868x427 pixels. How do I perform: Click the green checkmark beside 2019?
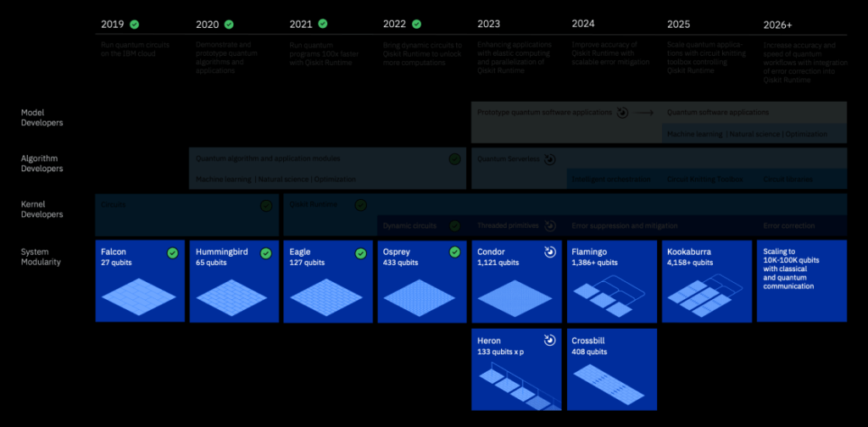(x=135, y=25)
